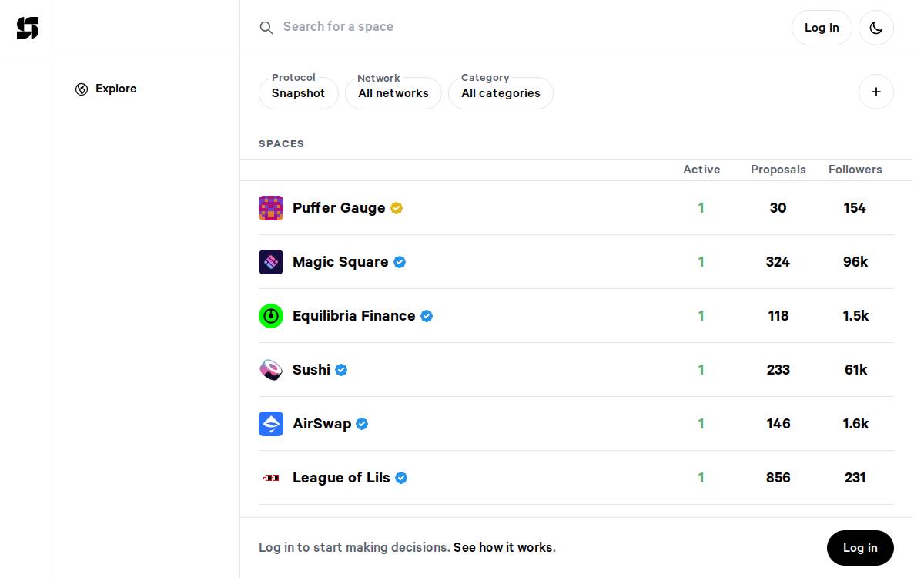The height and width of the screenshot is (578, 924).
Task: Open Sushi logo avatar
Action: [x=271, y=370]
